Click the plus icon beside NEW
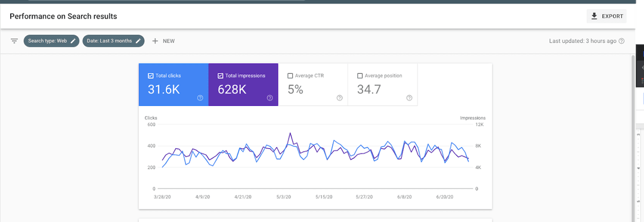The width and height of the screenshot is (644, 222). (155, 41)
